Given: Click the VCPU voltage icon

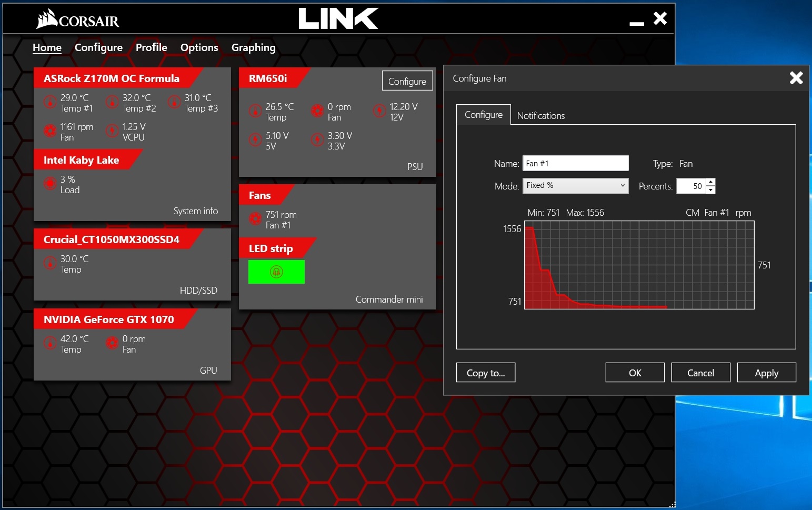Looking at the screenshot, I should (112, 131).
